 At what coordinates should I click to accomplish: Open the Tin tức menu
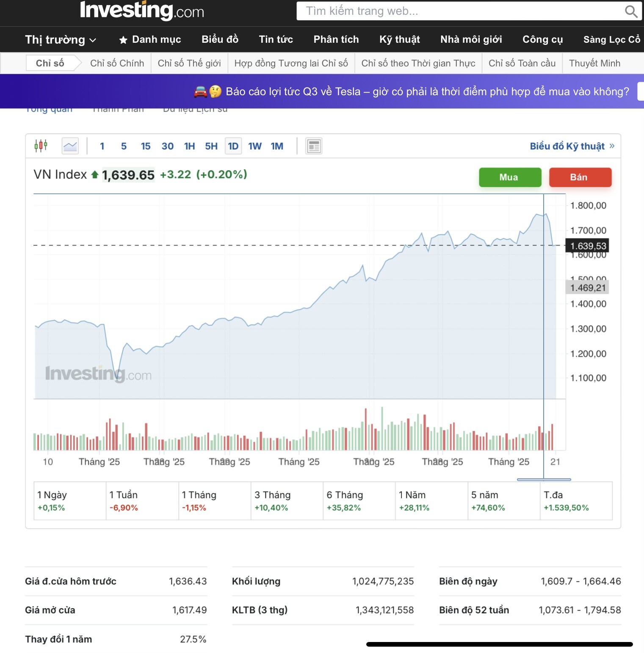(x=276, y=39)
